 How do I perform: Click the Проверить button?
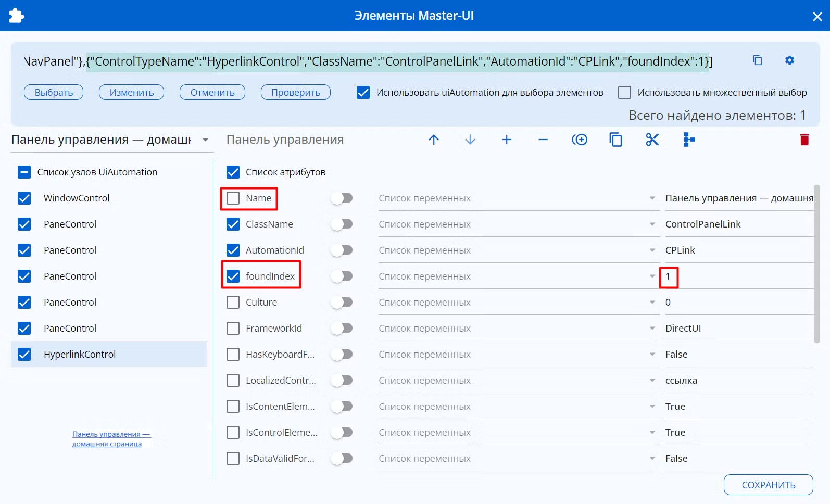point(296,92)
